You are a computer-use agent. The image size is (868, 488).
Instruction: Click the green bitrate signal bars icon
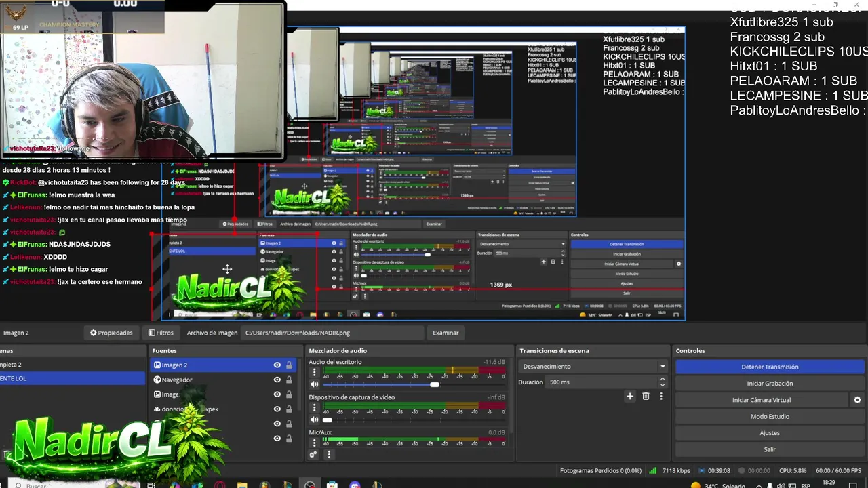click(652, 470)
